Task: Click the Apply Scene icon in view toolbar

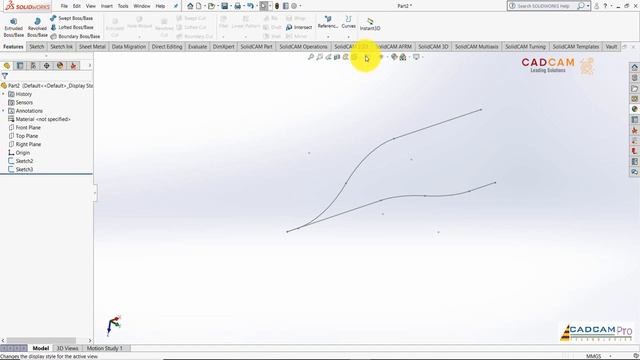Action: (403, 57)
